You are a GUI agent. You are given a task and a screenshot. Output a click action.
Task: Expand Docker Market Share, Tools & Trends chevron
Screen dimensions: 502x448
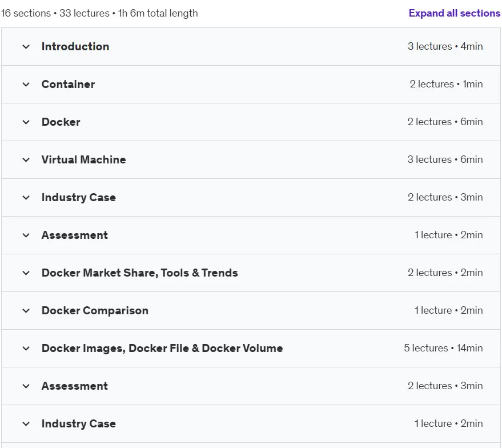[x=26, y=273]
